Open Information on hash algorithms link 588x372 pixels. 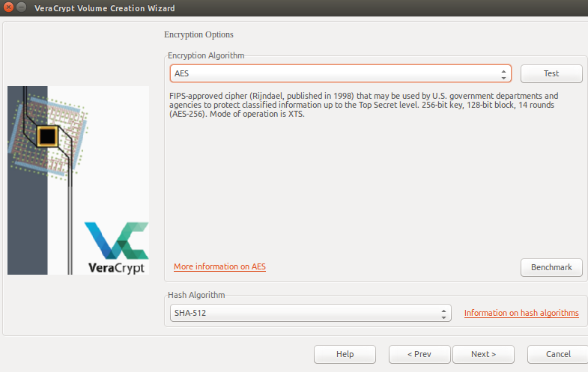tap(521, 313)
